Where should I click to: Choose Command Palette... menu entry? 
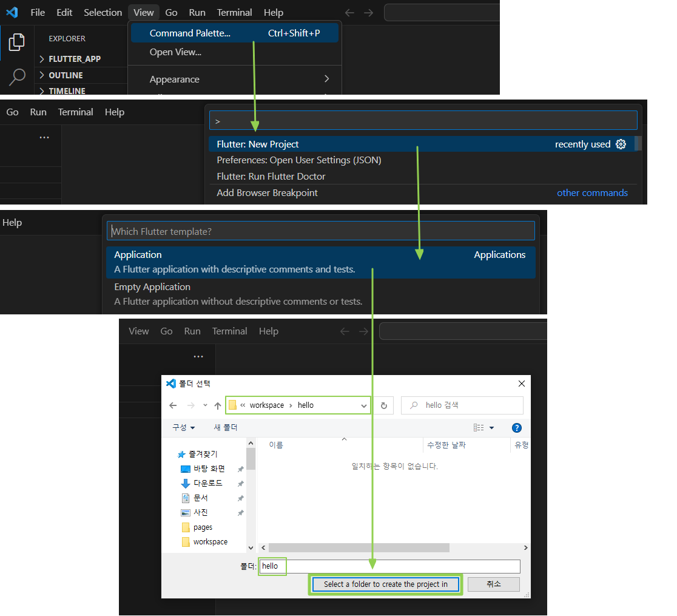click(x=235, y=33)
